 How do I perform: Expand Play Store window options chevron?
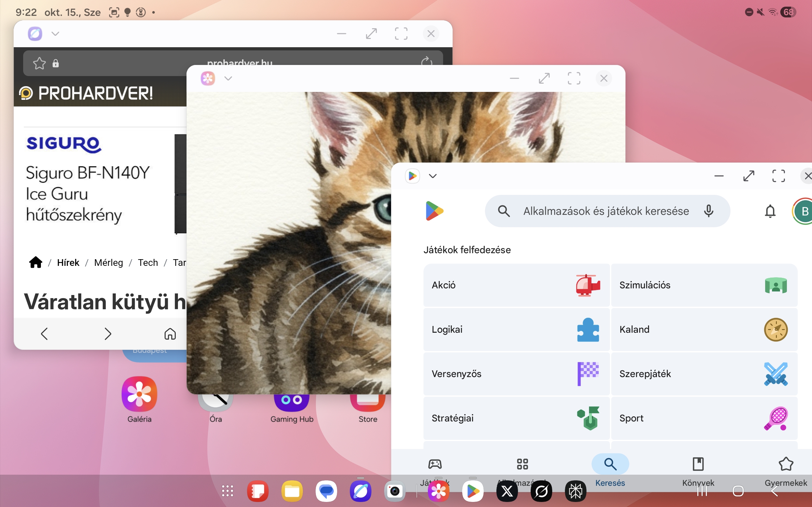pos(433,176)
